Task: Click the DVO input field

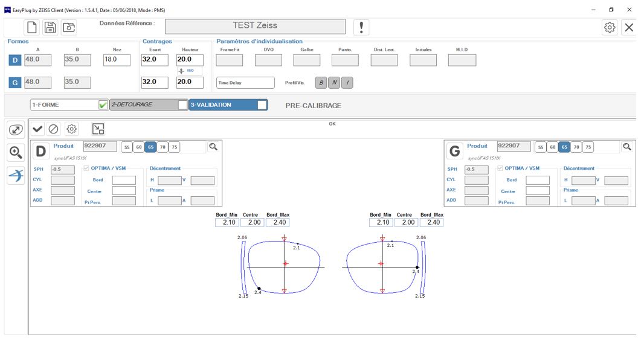Action: [x=268, y=60]
